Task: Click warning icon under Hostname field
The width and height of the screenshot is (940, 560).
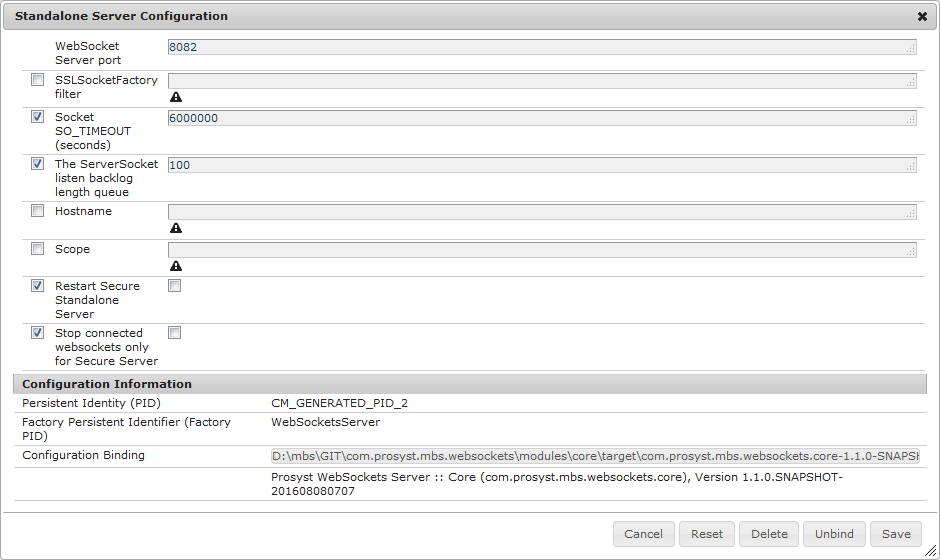Action: pos(176,228)
